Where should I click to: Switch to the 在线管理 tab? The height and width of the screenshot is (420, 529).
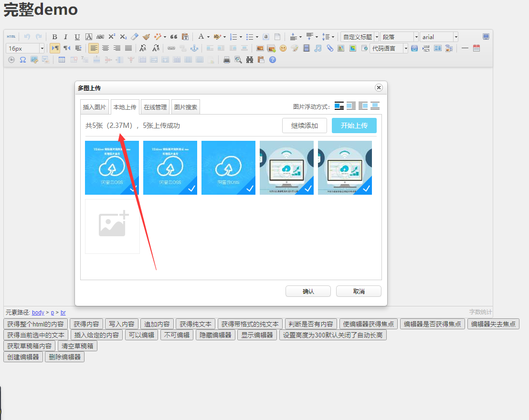(x=155, y=107)
